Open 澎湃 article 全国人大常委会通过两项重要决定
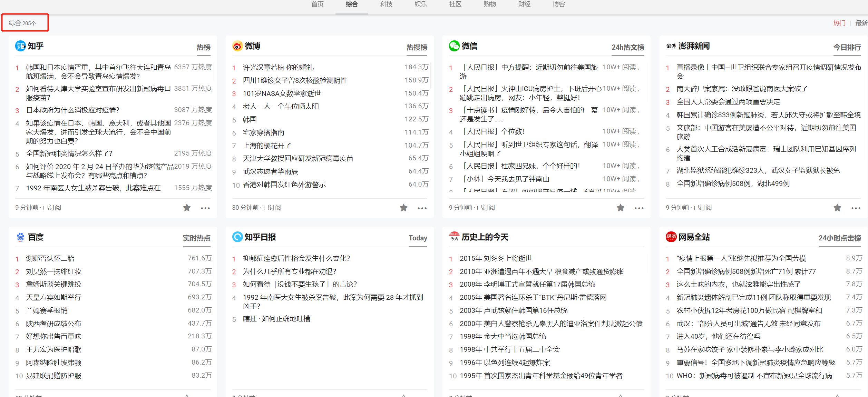Image resolution: width=868 pixels, height=397 pixels. tap(728, 102)
